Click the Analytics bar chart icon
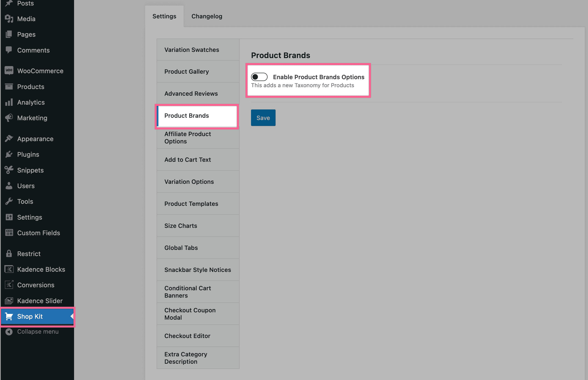 [9, 102]
